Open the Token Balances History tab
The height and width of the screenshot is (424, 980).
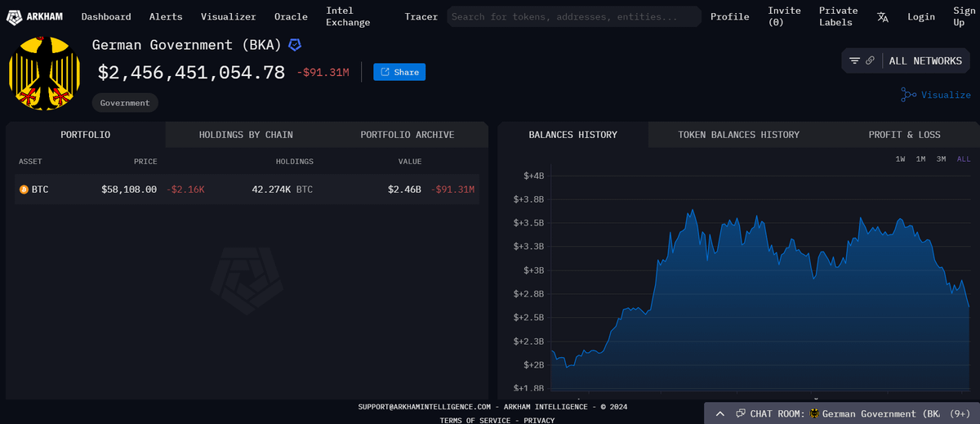point(738,135)
